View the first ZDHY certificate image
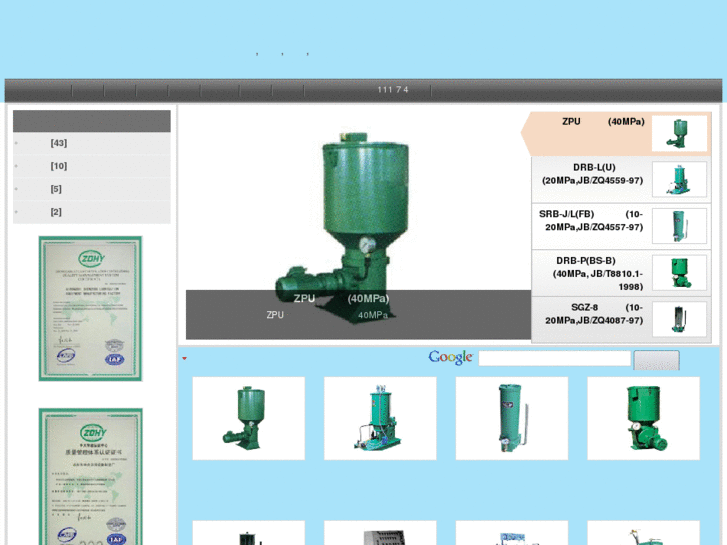727x545 pixels. pos(90,308)
